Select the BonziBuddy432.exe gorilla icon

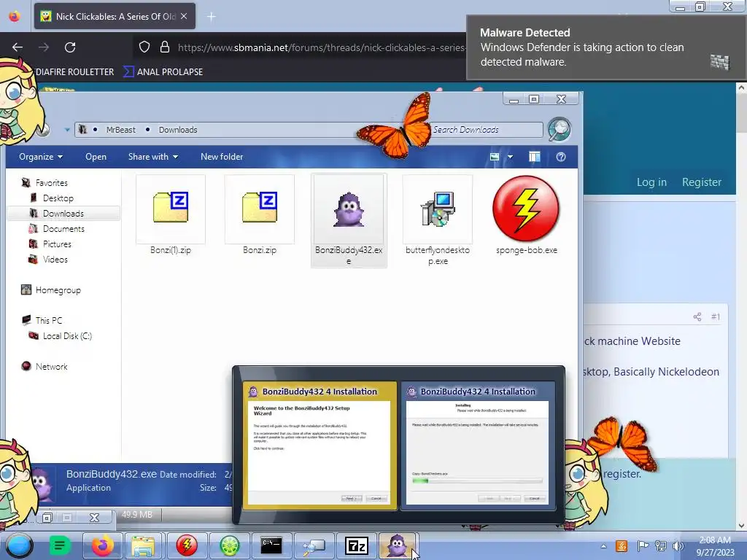pos(349,208)
